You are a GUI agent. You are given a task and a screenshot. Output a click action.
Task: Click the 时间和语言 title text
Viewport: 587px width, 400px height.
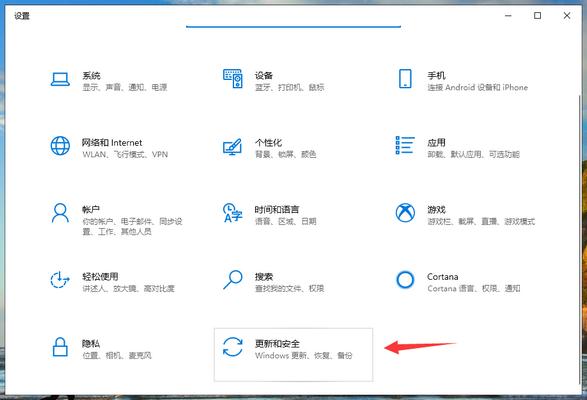[277, 210]
